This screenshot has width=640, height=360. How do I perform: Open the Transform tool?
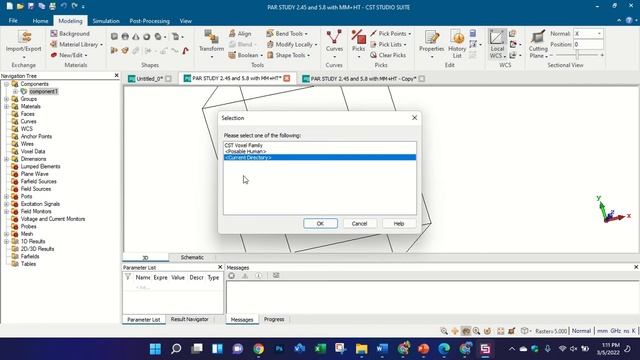[x=211, y=43]
